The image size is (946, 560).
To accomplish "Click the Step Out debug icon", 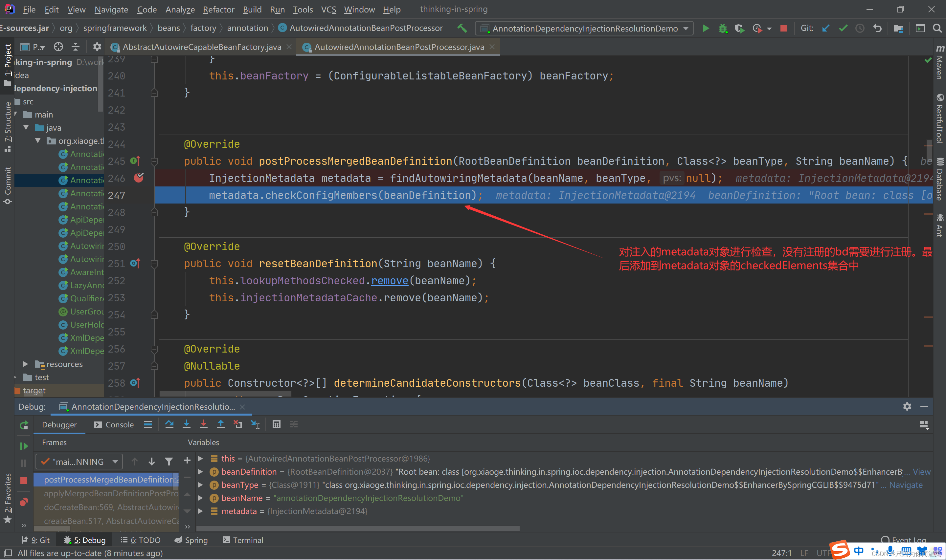I will point(221,424).
